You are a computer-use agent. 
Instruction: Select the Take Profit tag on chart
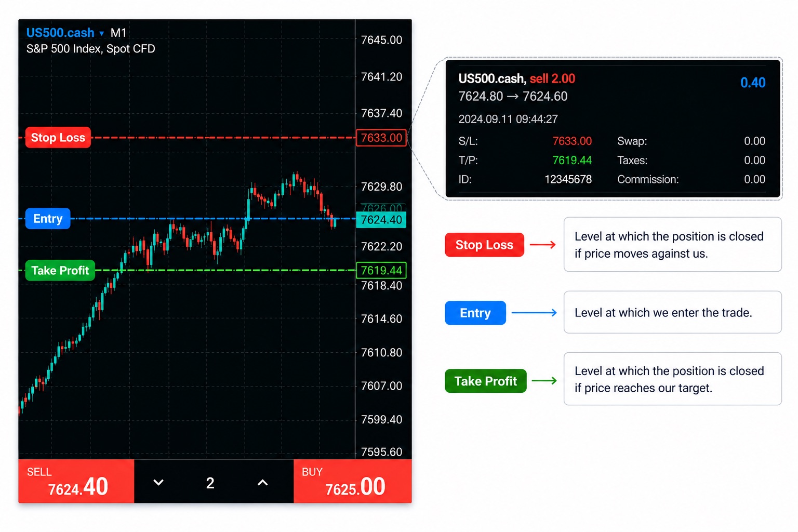(60, 271)
